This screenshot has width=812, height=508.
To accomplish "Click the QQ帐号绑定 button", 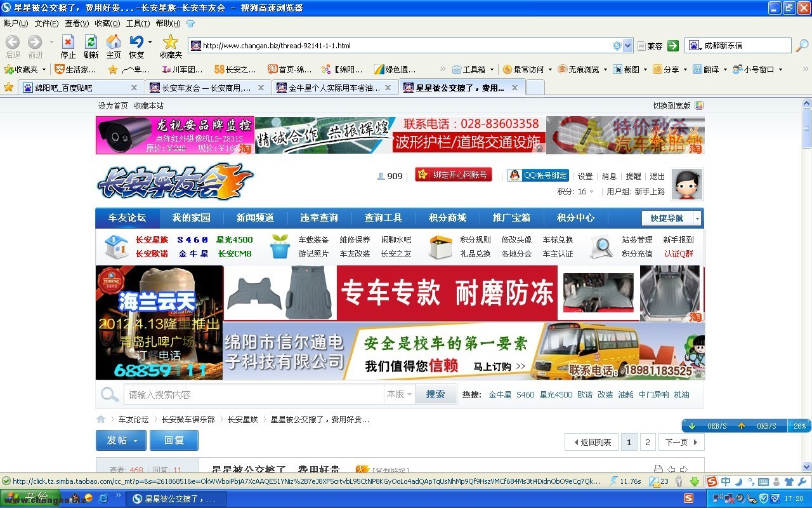I will 538,175.
